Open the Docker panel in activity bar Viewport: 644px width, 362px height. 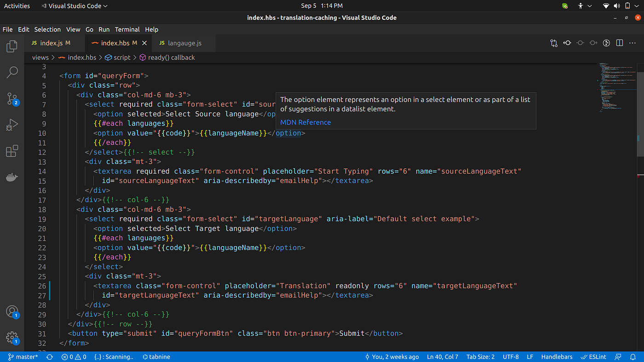[x=12, y=177]
